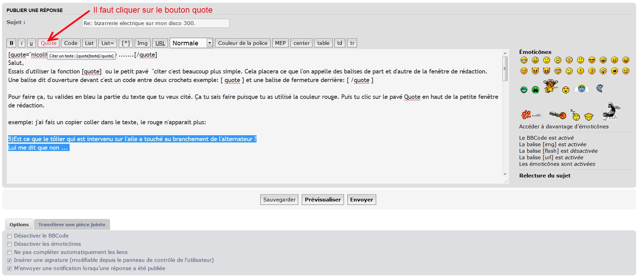Click the Quote BBCode button
644x278 pixels.
point(48,43)
